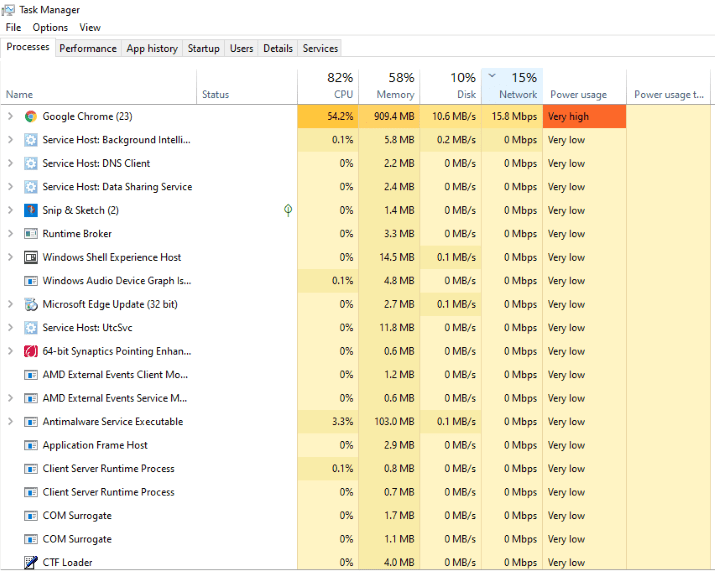This screenshot has height=572, width=715.
Task: Switch to the Performance tab
Action: point(88,48)
